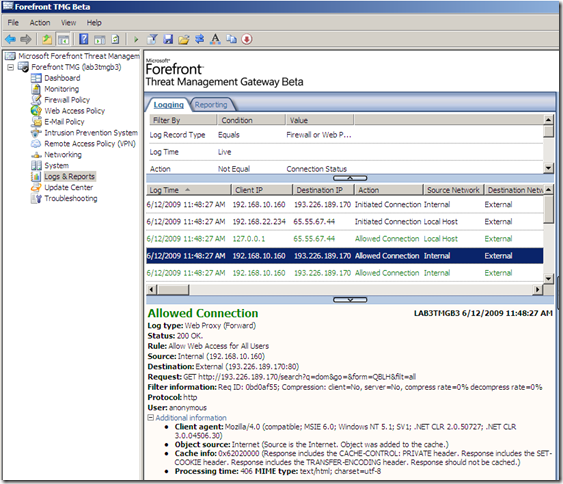This screenshot has height=484, width=563.
Task: Click the horizontal scrollbar thumb of log list
Action: [x=173, y=289]
